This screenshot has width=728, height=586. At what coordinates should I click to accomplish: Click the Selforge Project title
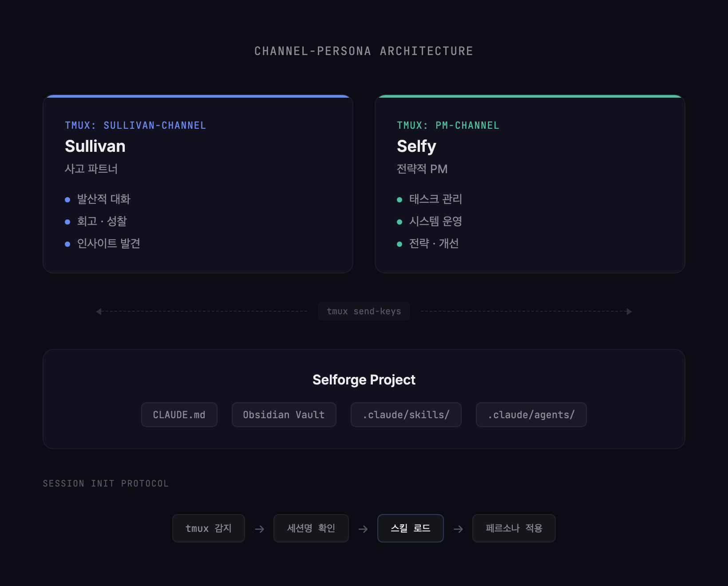click(364, 380)
